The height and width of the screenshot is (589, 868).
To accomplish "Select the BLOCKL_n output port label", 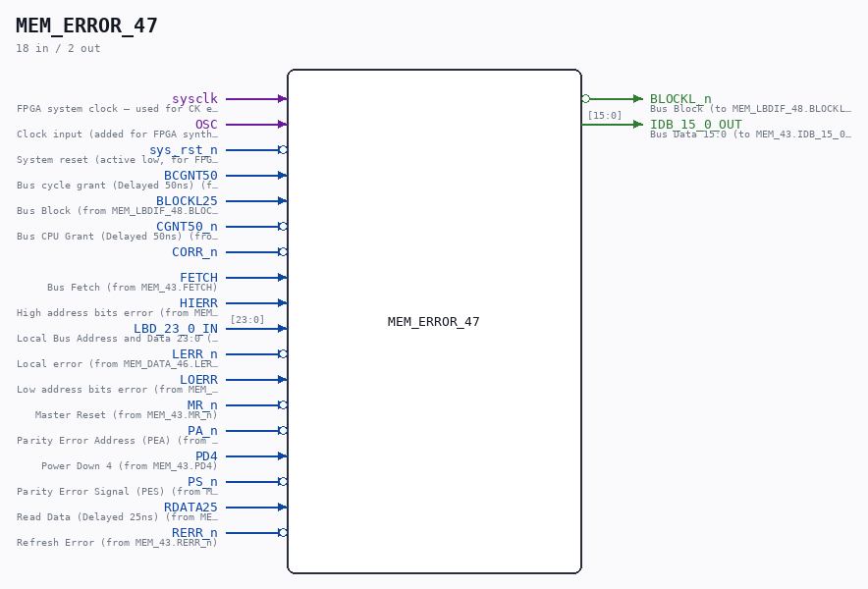I will coord(680,98).
